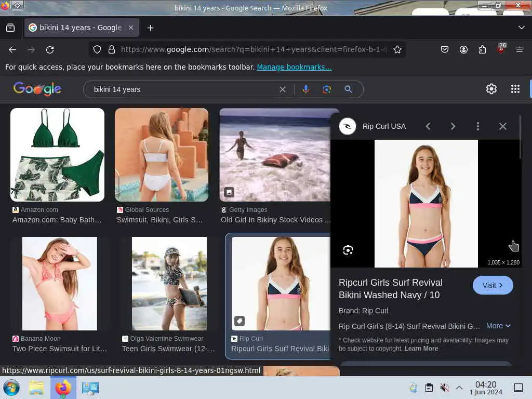The height and width of the screenshot is (399, 532).
Task: Save page to Pocket
Action: pyautogui.click(x=445, y=49)
